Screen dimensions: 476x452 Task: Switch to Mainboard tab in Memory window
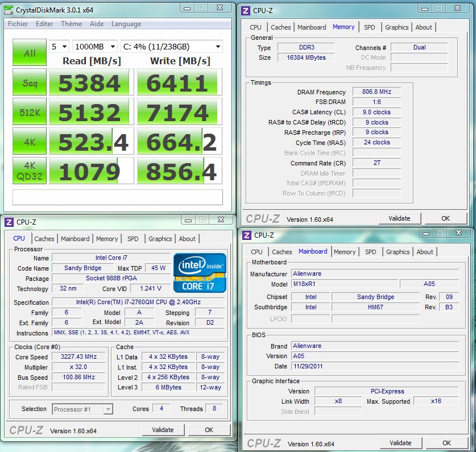[x=312, y=27]
